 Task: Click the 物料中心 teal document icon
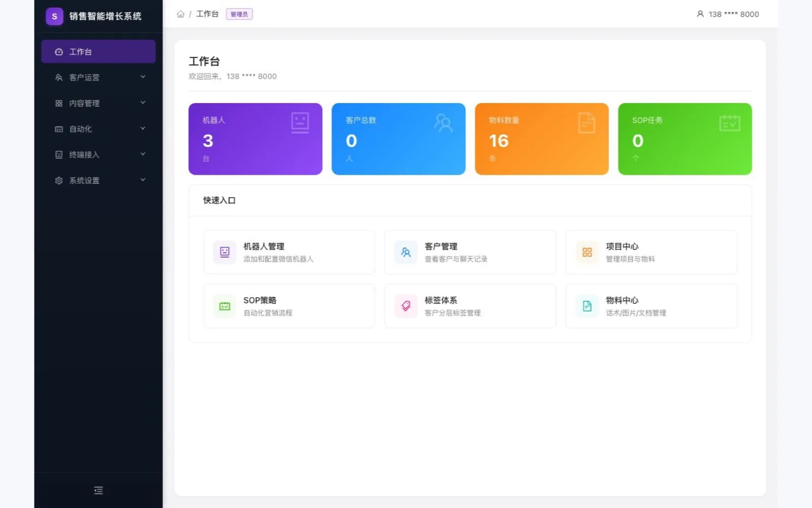pyautogui.click(x=587, y=306)
